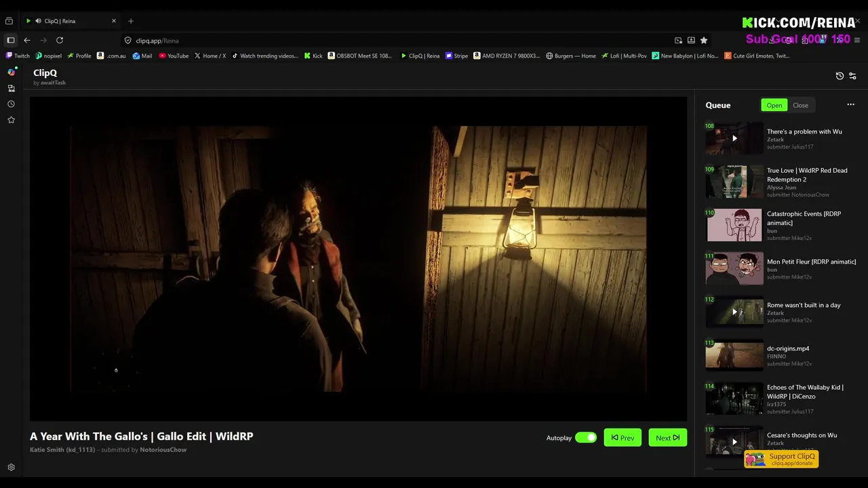This screenshot has height=488, width=868.
Task: Open the OBSBOT Meet SE bookmark
Action: click(x=360, y=56)
